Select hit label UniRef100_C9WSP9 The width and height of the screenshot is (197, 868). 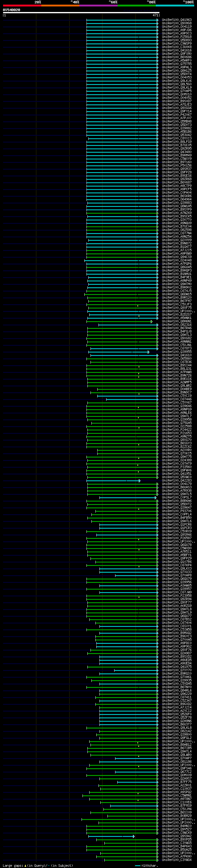(x=177, y=43)
